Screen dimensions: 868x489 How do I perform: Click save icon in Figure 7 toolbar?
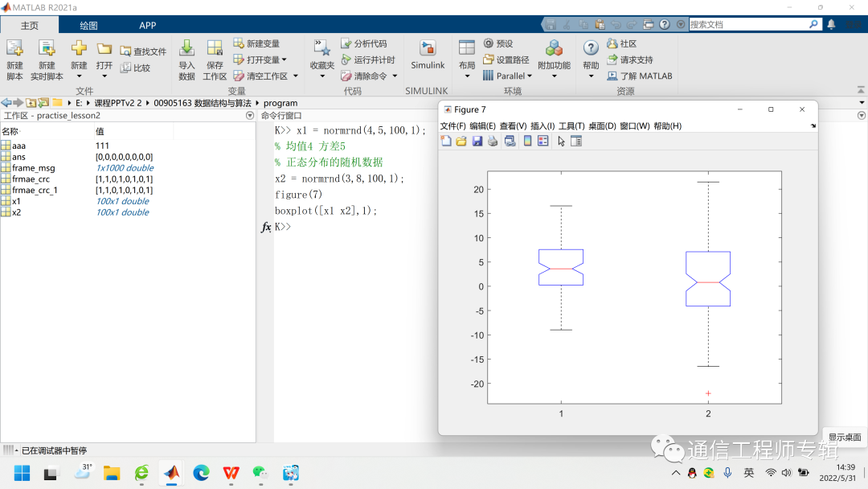pyautogui.click(x=477, y=142)
